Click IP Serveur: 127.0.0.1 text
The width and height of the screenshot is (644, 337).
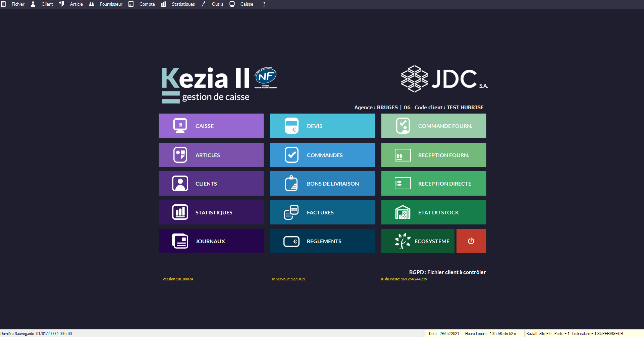coord(288,279)
